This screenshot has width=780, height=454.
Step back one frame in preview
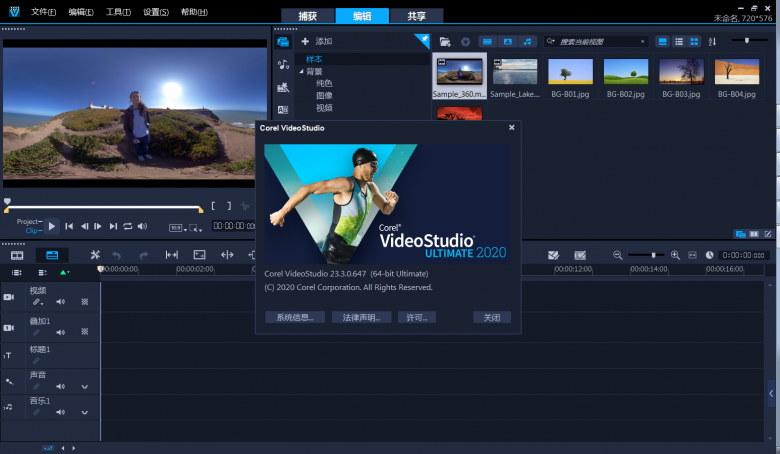(85, 226)
